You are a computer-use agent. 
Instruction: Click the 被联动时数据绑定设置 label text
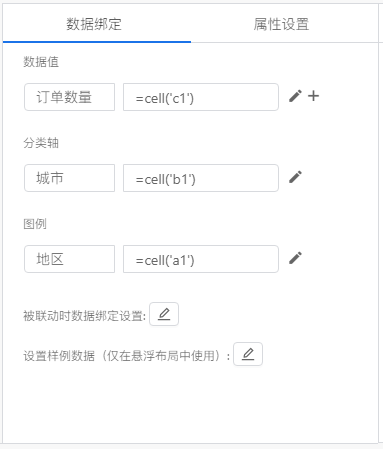coord(84,316)
